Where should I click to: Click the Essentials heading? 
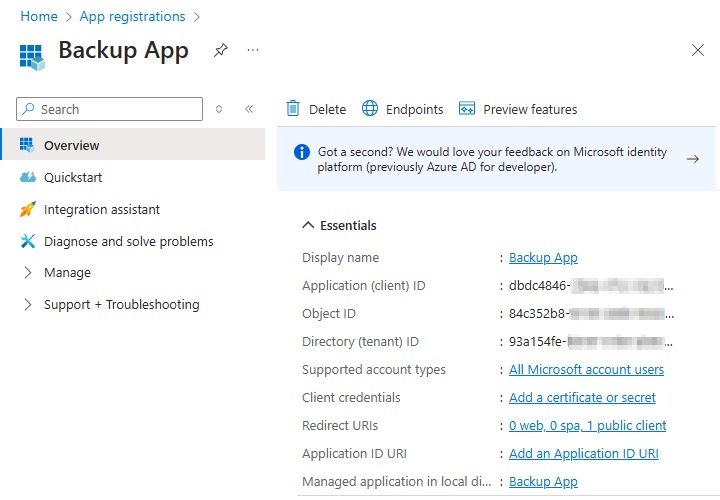pos(348,225)
